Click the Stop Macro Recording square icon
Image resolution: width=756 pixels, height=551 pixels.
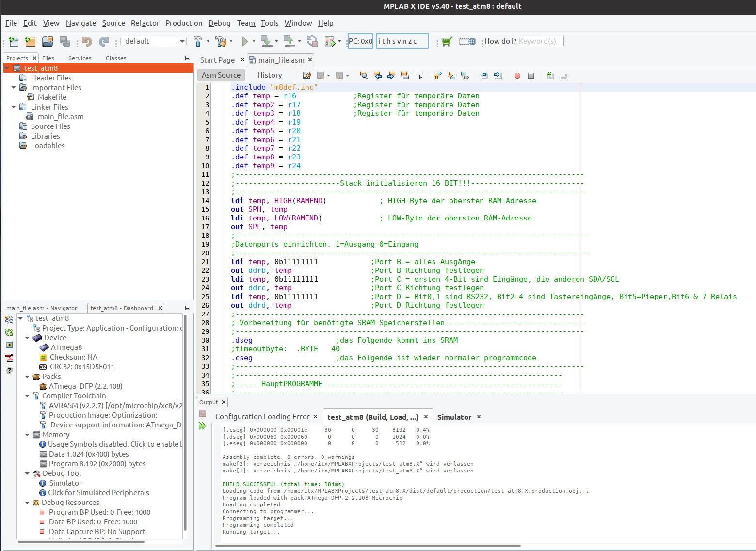[531, 76]
